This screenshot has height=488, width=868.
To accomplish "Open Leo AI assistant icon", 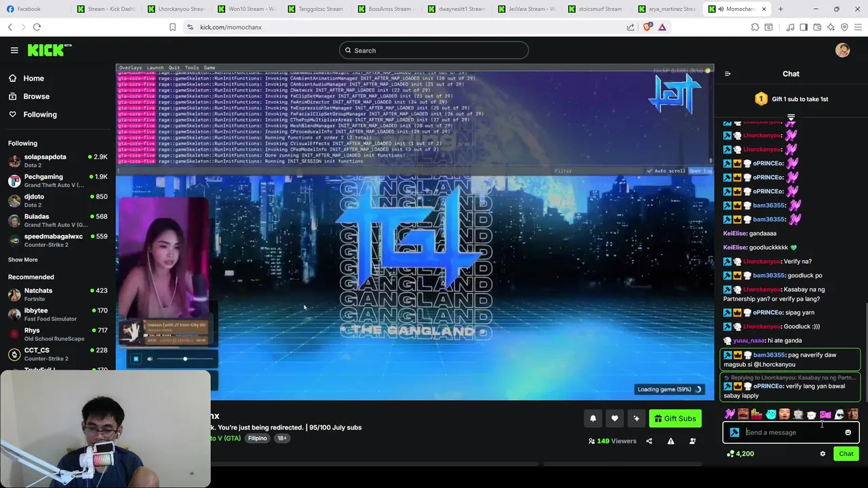I will coord(831,27).
